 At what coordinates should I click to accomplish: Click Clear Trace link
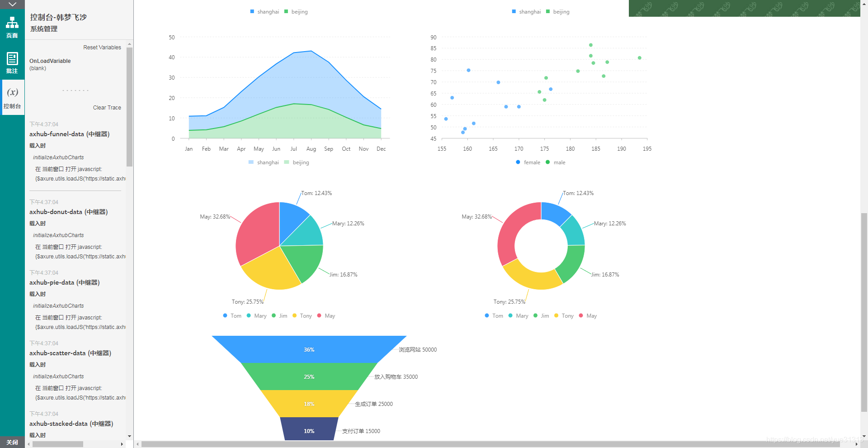pyautogui.click(x=107, y=108)
